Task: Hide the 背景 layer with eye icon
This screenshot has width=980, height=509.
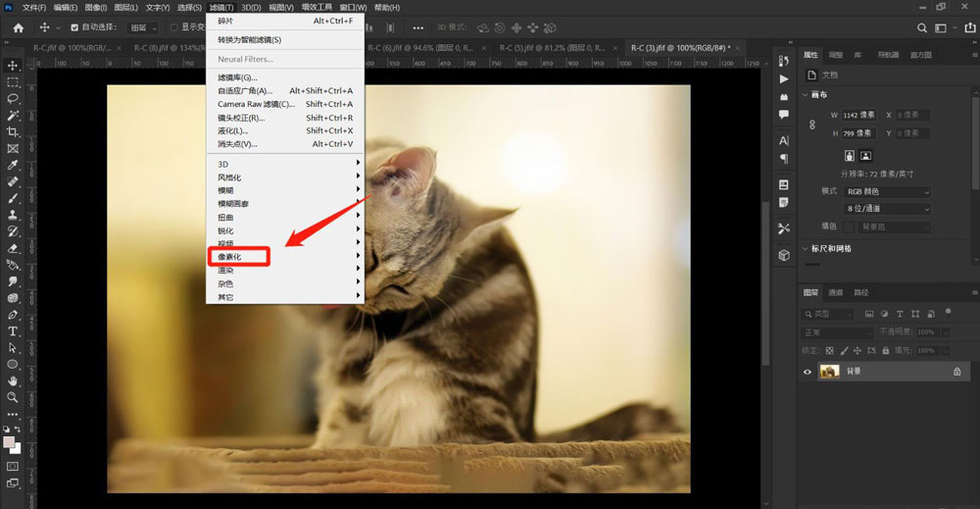Action: pos(808,372)
